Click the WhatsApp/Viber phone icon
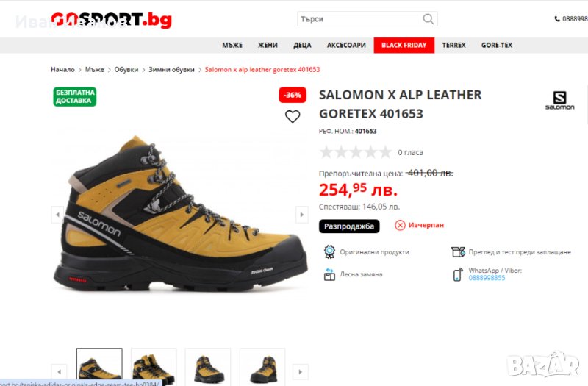Image resolution: width=588 pixels, height=386 pixels. click(x=458, y=274)
